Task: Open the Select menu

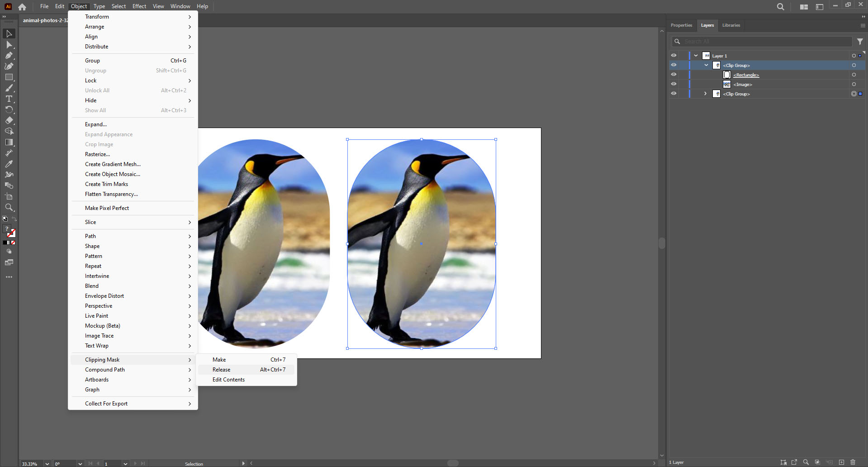Action: click(x=119, y=6)
